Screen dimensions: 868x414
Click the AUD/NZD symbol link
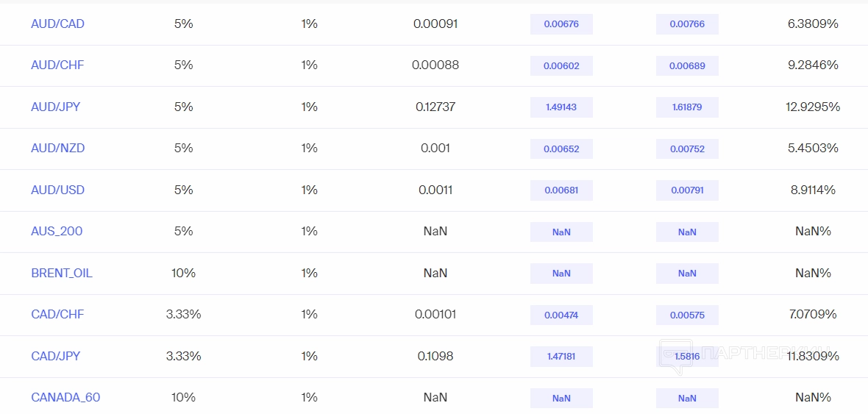[57, 148]
